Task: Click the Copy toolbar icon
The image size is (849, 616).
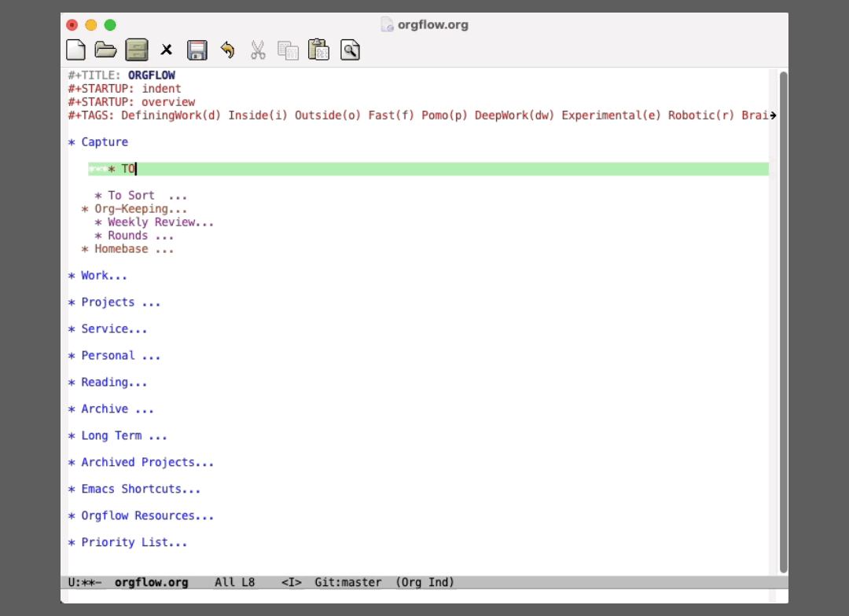Action: pyautogui.click(x=288, y=50)
